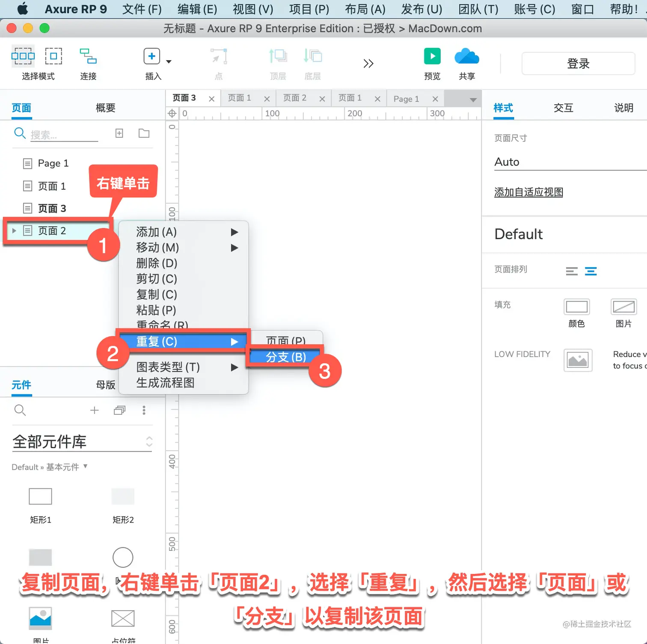Bring to front with the 顶层 icon

pyautogui.click(x=278, y=56)
